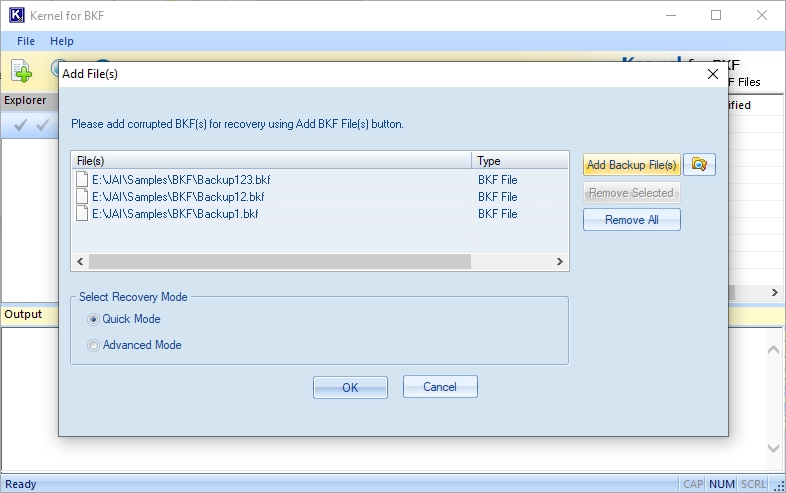Click CAP indicator in status bar
Image resolution: width=786 pixels, height=493 pixels.
tap(693, 484)
